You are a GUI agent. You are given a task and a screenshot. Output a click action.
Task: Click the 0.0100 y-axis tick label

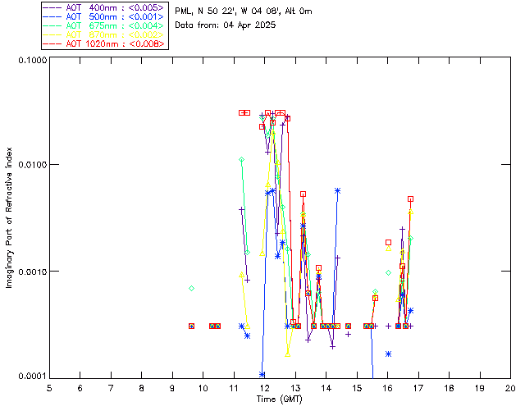click(32, 165)
